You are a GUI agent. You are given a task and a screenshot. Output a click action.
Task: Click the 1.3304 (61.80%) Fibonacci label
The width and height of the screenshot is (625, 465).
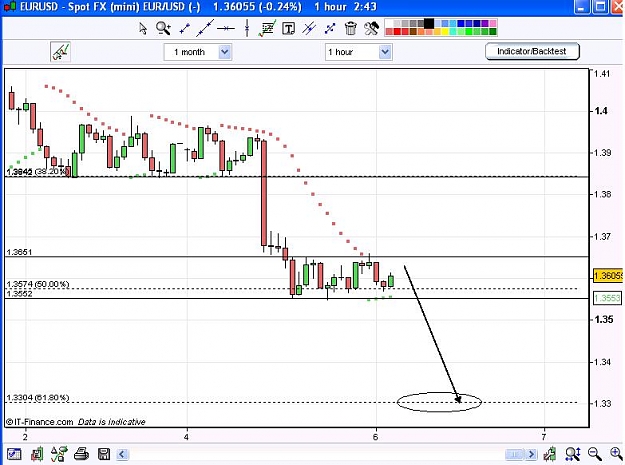tap(38, 398)
